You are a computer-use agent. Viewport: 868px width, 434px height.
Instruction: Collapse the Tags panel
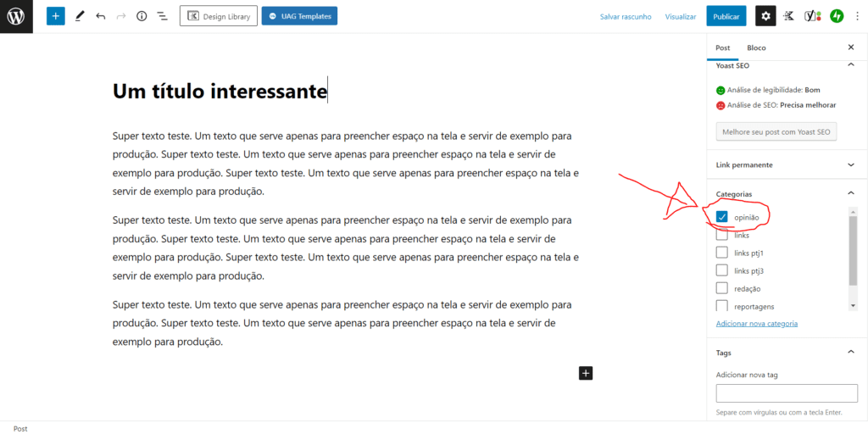851,353
